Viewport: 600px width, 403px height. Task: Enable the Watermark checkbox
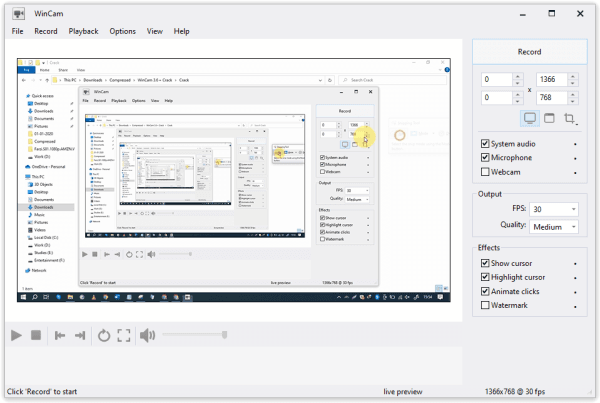485,305
